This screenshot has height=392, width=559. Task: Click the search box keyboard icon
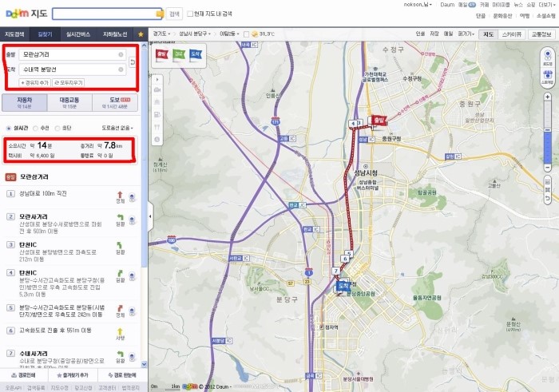click(160, 14)
